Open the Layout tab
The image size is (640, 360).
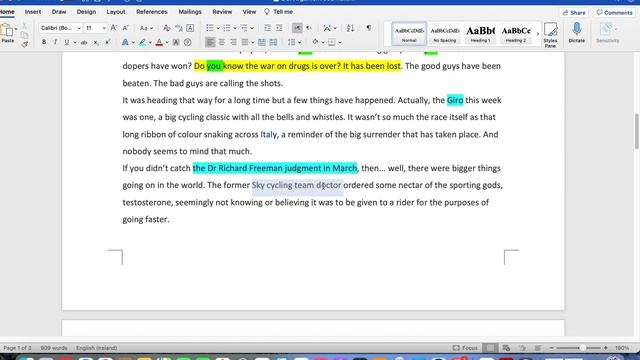[x=116, y=12]
